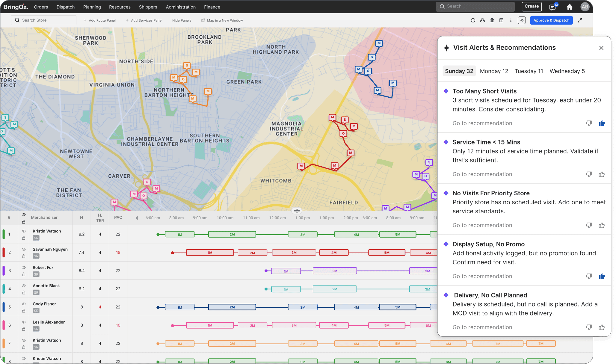Image resolution: width=616 pixels, height=364 pixels.
Task: Click the Approve & Dispatch button
Action: [551, 20]
